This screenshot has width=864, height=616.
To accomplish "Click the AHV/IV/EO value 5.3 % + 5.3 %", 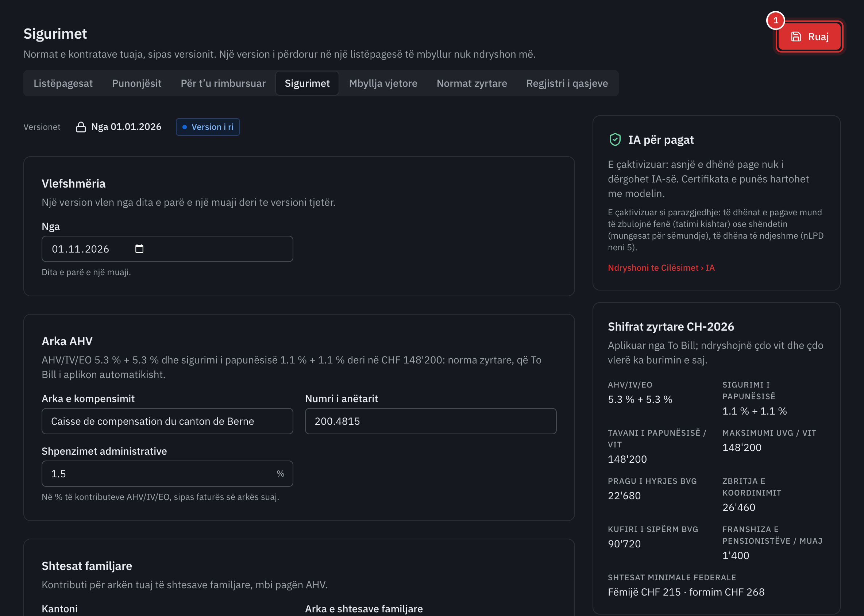I will pos(640,399).
